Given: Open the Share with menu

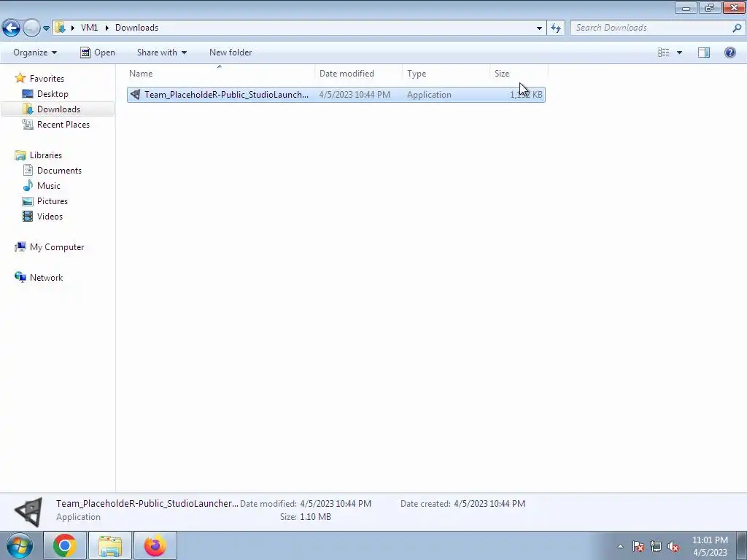Looking at the screenshot, I should (x=161, y=52).
